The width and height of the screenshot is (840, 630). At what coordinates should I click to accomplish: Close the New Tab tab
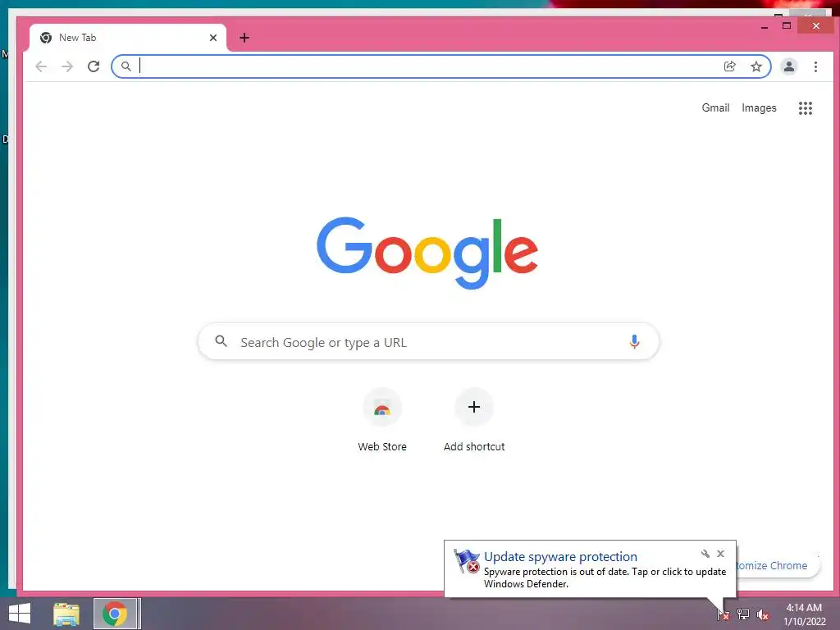coord(213,38)
